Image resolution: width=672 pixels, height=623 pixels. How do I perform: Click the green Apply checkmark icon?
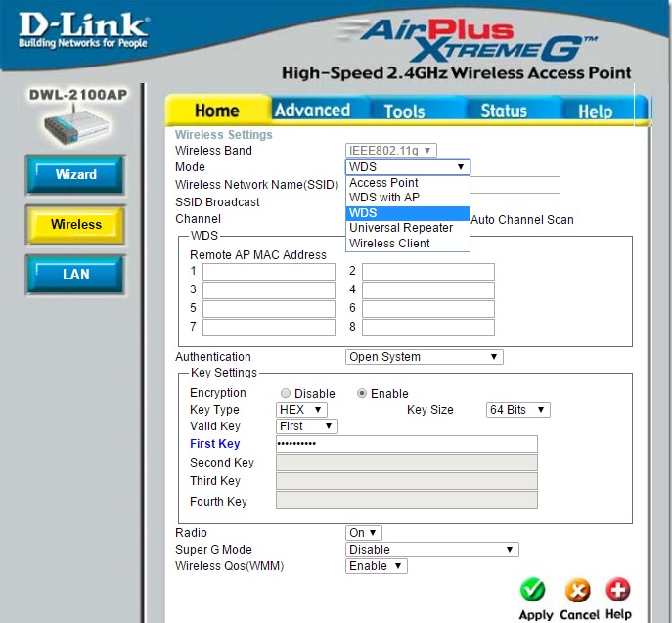[533, 590]
